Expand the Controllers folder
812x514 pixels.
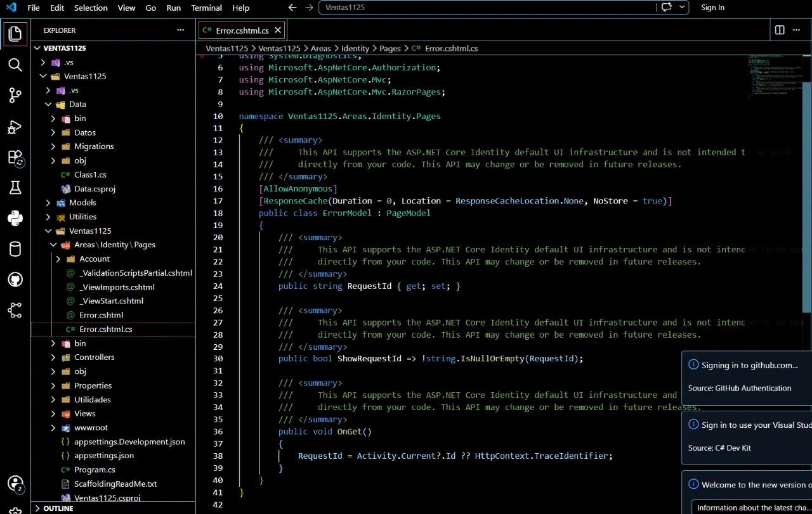[x=53, y=357]
